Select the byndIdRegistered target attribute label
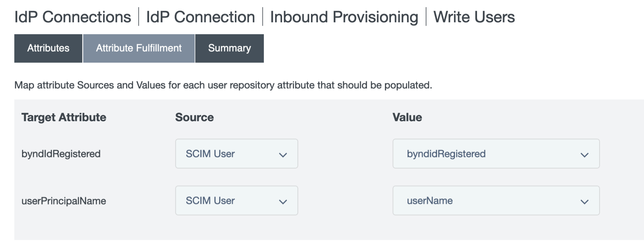The image size is (644, 250). [x=61, y=154]
